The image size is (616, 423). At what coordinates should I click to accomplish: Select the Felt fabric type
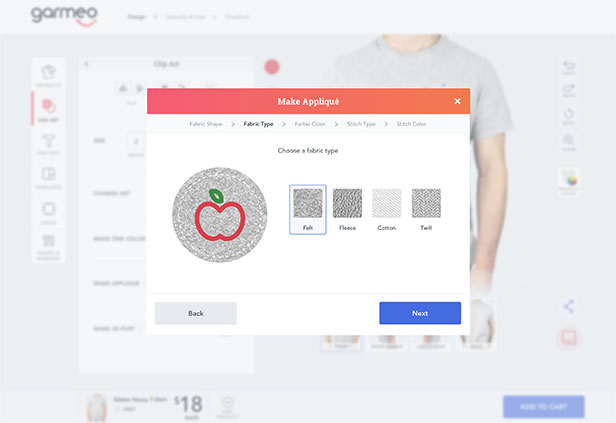pyautogui.click(x=308, y=209)
